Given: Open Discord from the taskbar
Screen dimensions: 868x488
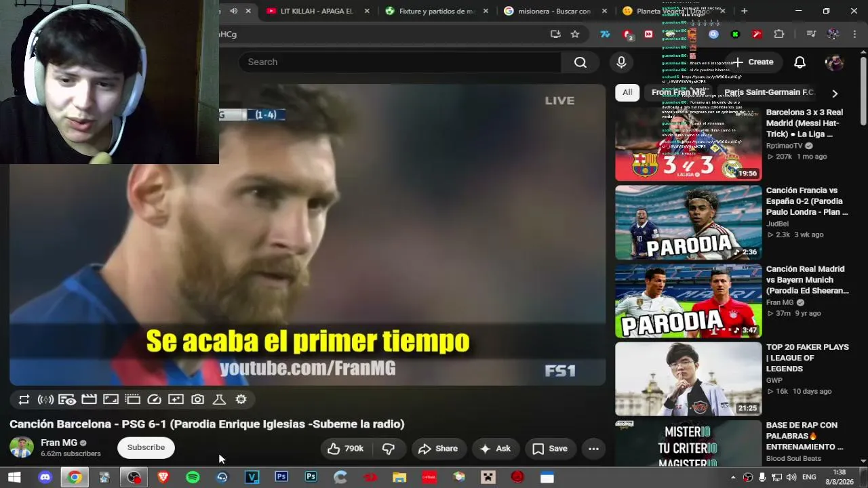Looking at the screenshot, I should pos(45,478).
